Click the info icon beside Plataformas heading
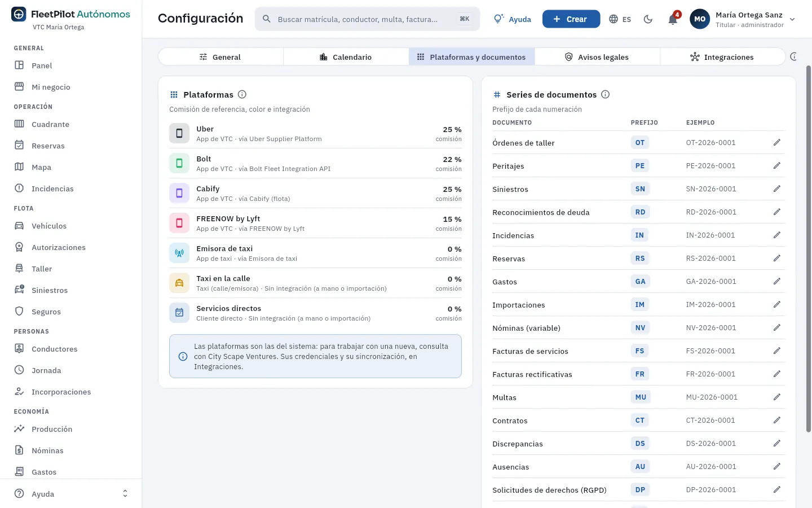Screen dimensions: 812x508 pos(242,94)
